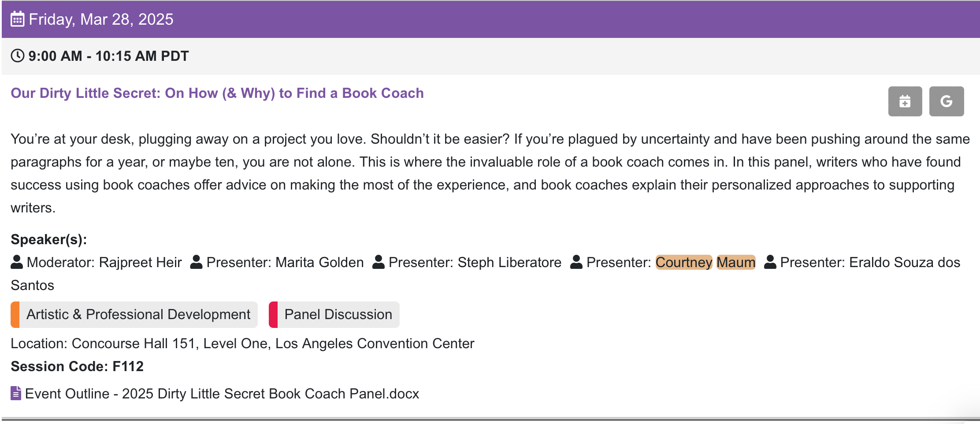Click person icon before Presenter Courtney Maum
Image resolution: width=980 pixels, height=424 pixels.
tap(576, 262)
